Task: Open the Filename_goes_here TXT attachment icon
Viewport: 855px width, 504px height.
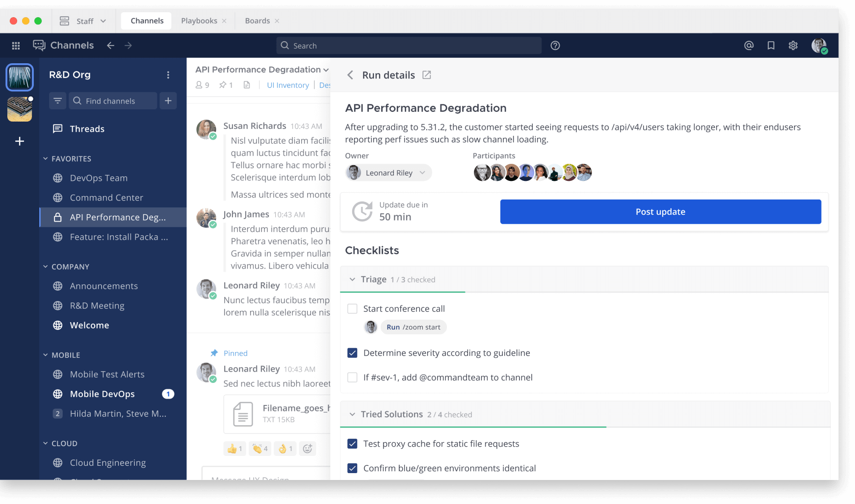Action: pos(243,414)
